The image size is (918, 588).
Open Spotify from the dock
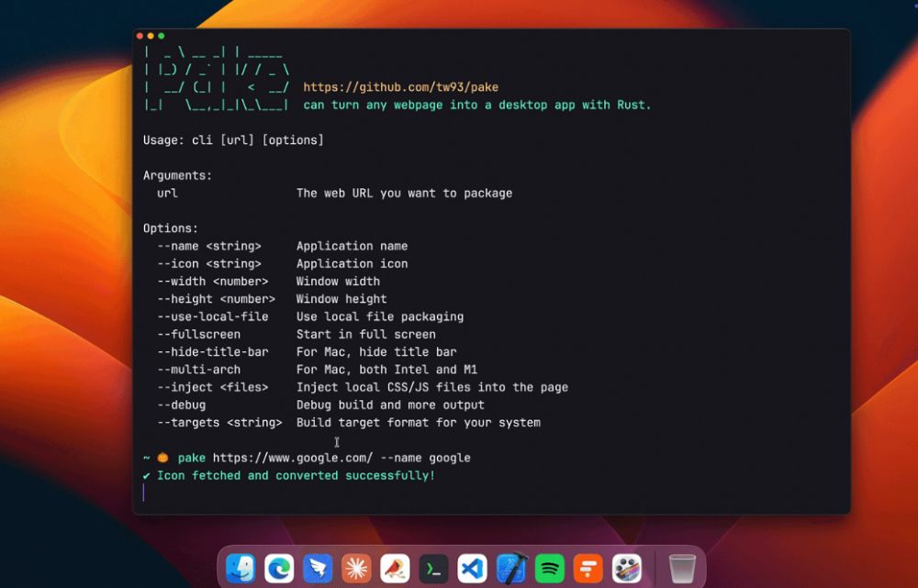pos(550,568)
